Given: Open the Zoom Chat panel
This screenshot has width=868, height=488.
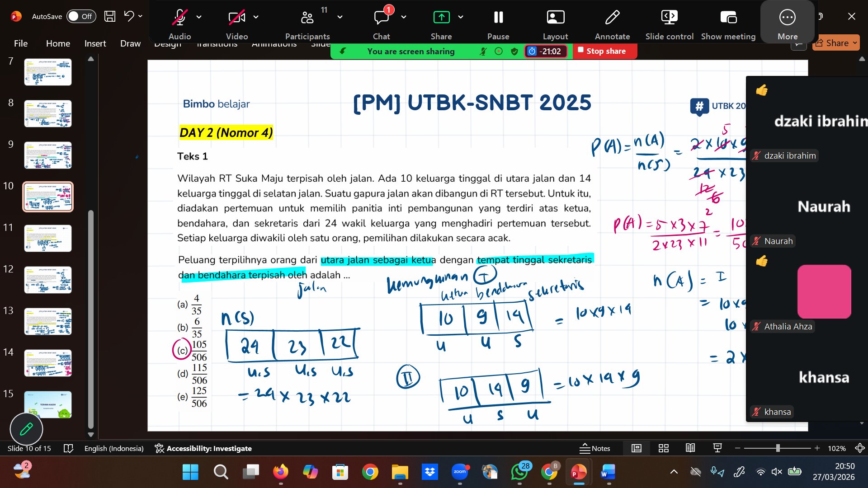Looking at the screenshot, I should tap(381, 18).
